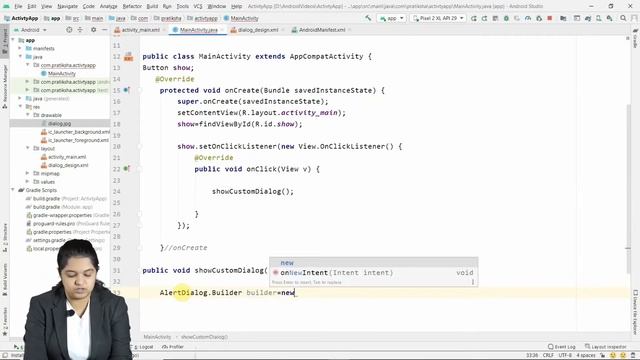The width and height of the screenshot is (640, 360).
Task: Open Pixel 2 XL API 29 device dropdown
Action: click(438, 18)
